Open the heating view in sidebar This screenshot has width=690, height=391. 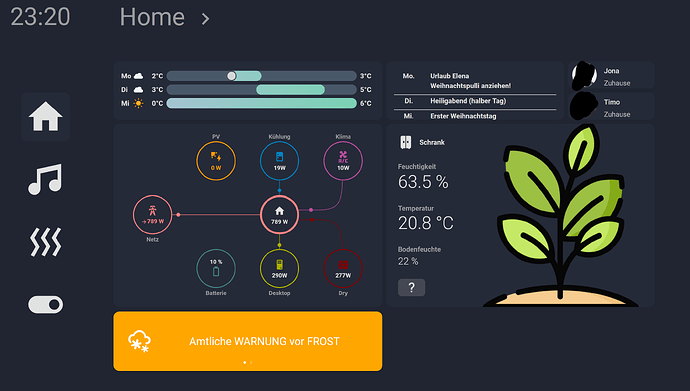tap(45, 241)
